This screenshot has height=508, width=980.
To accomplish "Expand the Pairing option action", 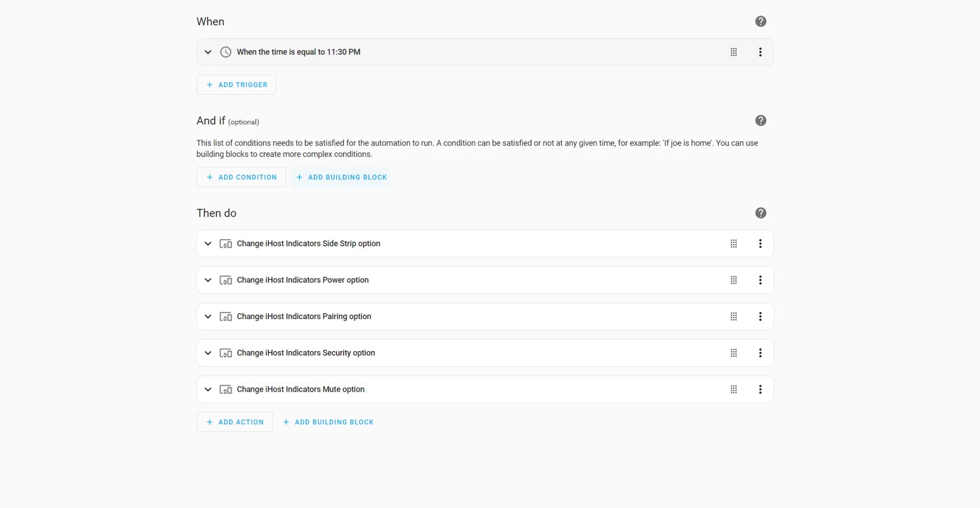I will coord(208,316).
